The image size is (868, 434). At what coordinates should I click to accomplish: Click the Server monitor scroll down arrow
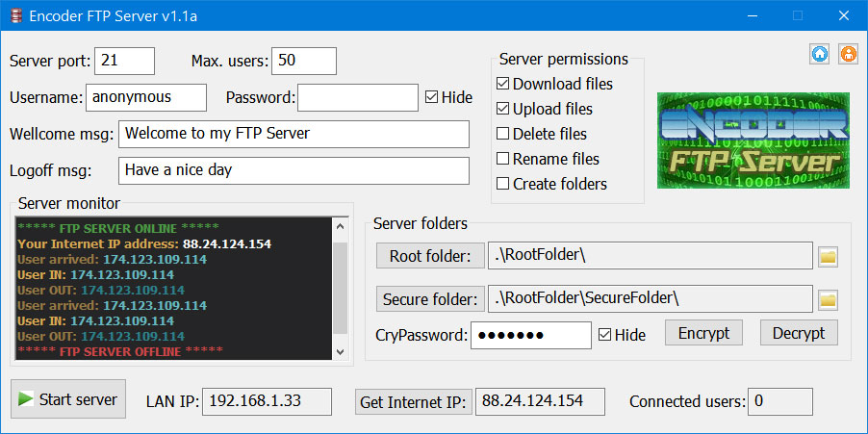tap(340, 351)
